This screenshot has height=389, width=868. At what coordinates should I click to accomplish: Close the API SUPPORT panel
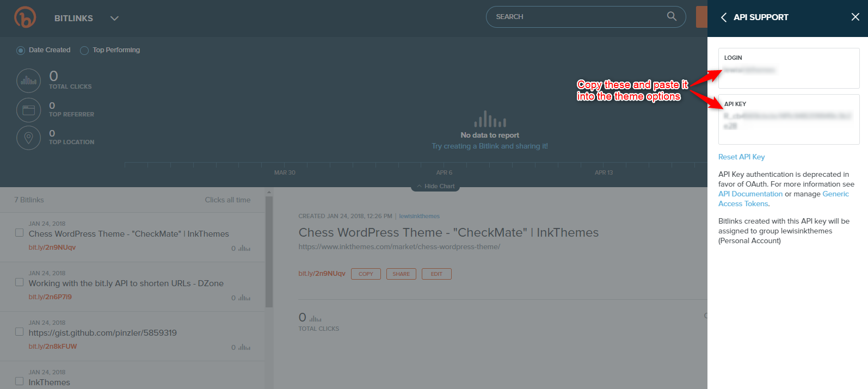tap(855, 17)
